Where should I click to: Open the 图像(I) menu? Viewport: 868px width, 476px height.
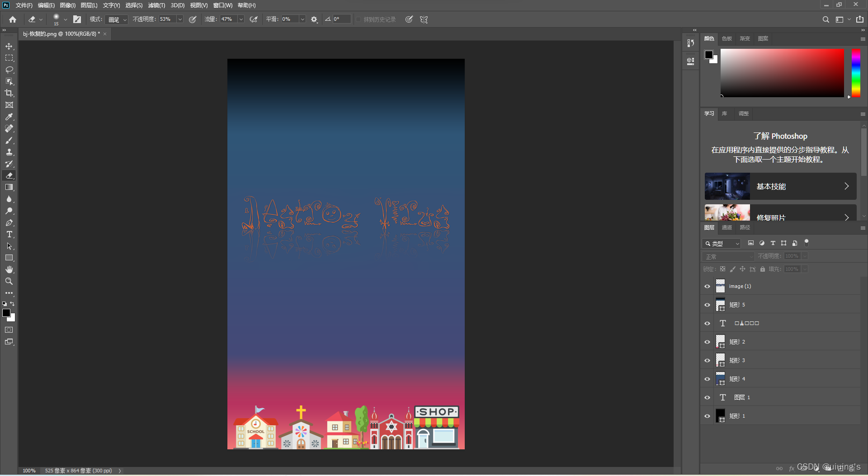point(68,5)
